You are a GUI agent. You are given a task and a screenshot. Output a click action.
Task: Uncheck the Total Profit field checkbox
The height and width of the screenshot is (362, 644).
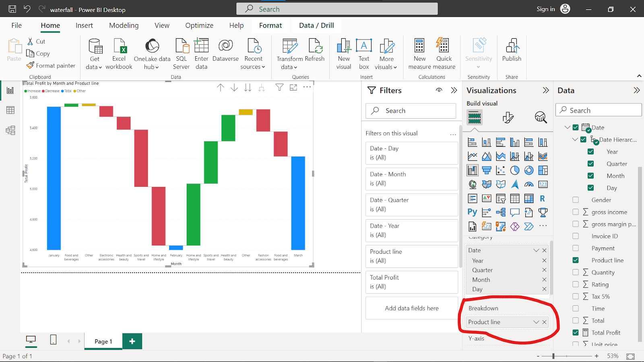click(x=576, y=333)
